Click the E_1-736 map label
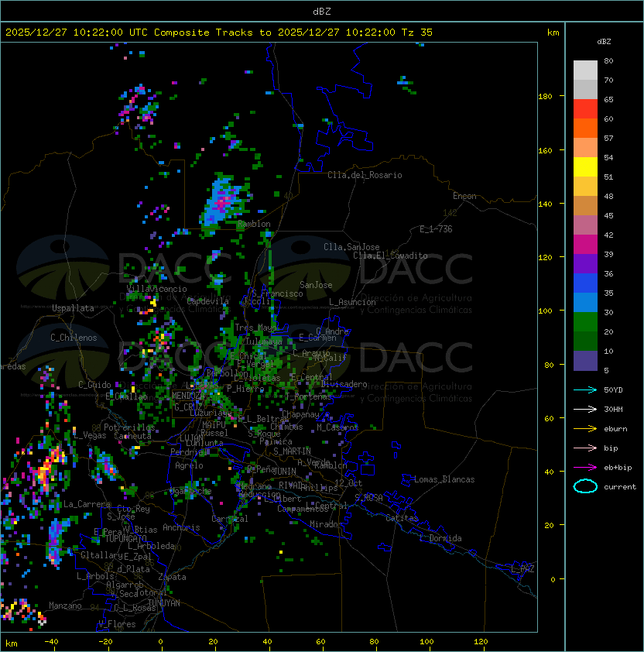Viewport: 644px width, 652px height. pyautogui.click(x=436, y=228)
